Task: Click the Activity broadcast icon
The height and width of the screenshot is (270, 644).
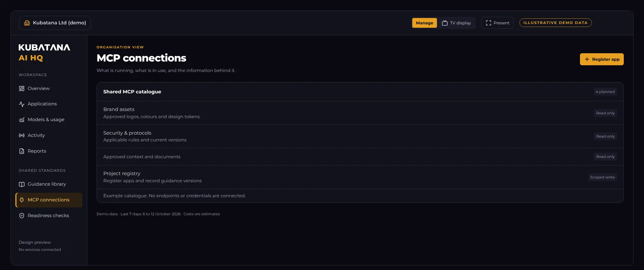Action: tap(22, 135)
